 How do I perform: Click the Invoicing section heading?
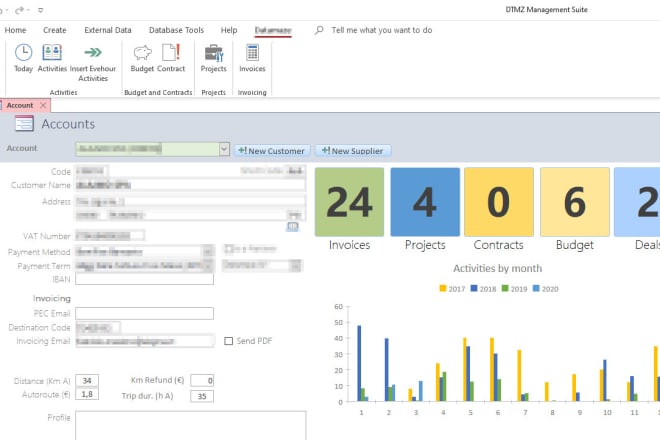[x=52, y=298]
